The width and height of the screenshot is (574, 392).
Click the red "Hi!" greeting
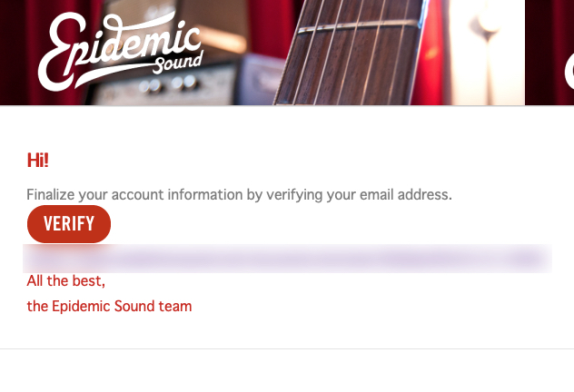[38, 161]
